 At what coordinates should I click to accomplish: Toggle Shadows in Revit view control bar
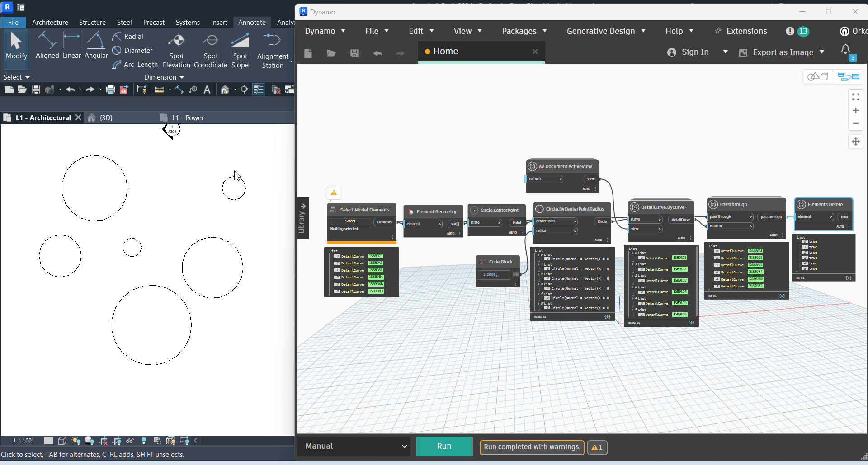(x=90, y=441)
